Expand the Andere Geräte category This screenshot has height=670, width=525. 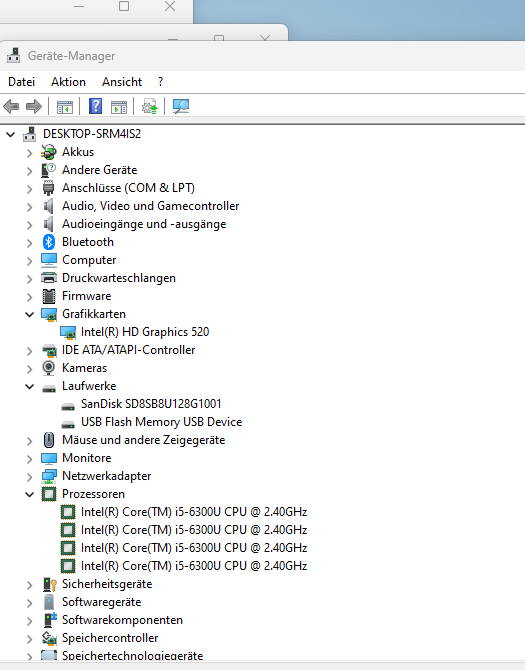click(29, 171)
